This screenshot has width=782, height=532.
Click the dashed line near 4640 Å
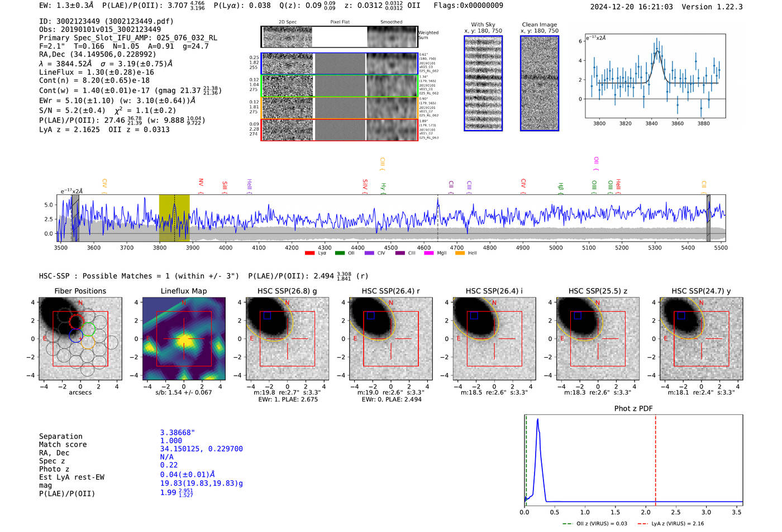coord(437,218)
